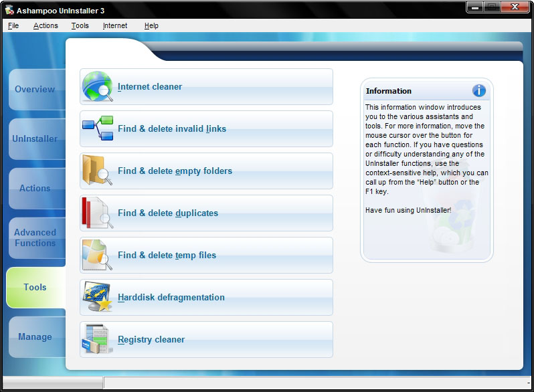Start Find & delete empty folders

tap(206, 171)
